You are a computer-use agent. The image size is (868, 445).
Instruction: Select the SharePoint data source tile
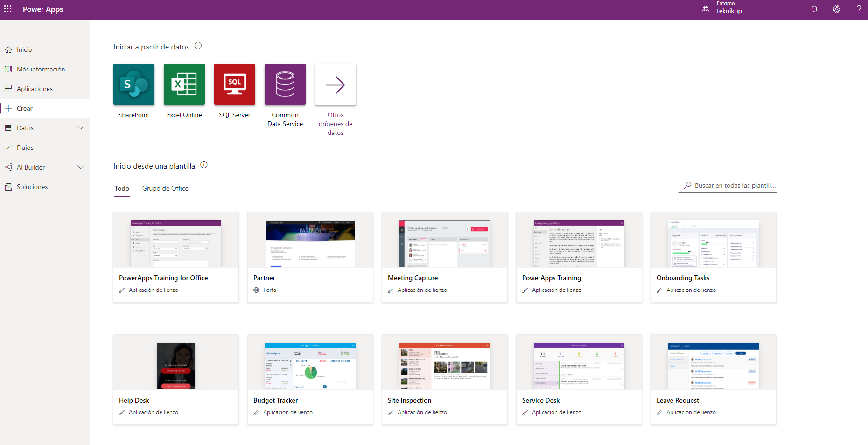coord(134,84)
